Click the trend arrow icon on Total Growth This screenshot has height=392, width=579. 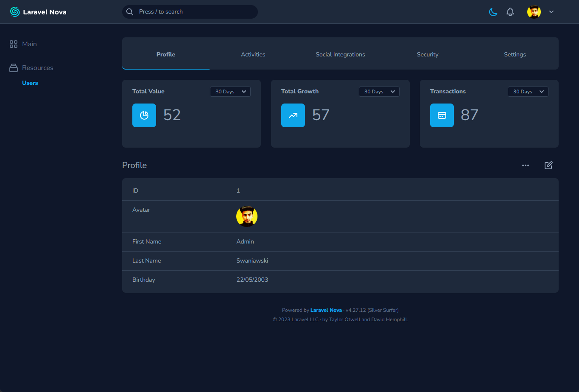[x=293, y=115]
